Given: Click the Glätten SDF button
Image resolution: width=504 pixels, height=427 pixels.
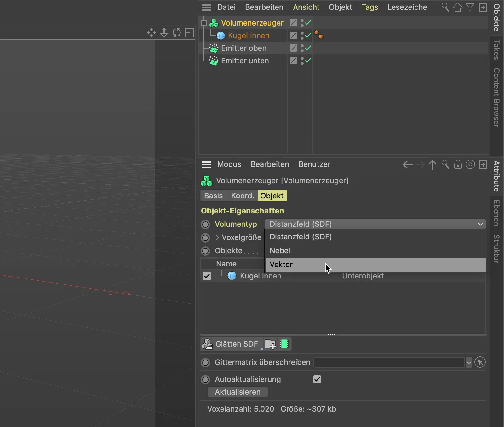Looking at the screenshot, I should (x=232, y=344).
